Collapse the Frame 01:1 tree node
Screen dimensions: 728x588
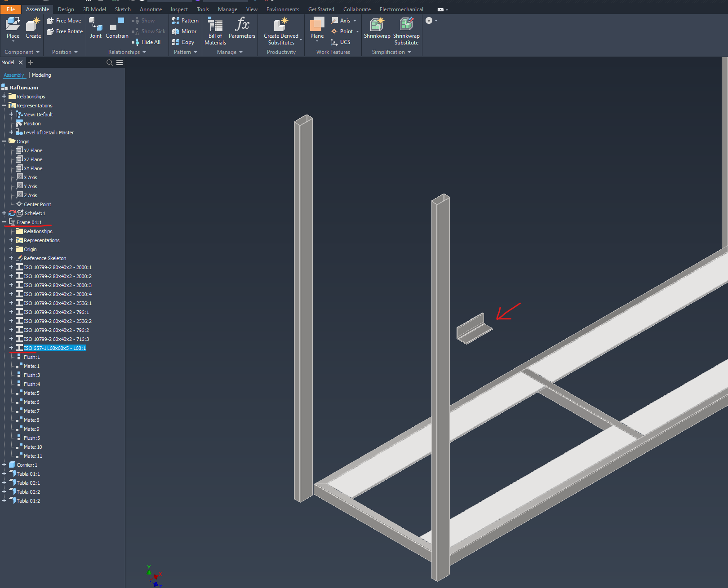(4, 222)
